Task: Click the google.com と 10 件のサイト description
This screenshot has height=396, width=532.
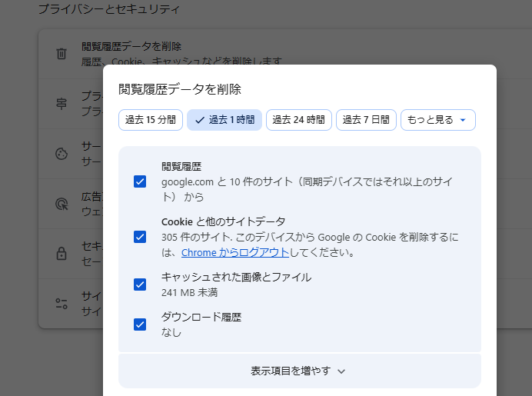Action: pos(307,189)
